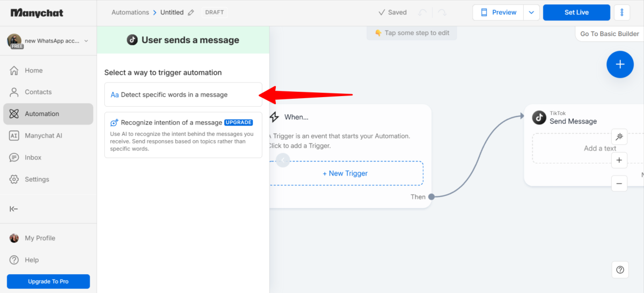The width and height of the screenshot is (644, 293).
Task: Click the Preview button
Action: (498, 12)
